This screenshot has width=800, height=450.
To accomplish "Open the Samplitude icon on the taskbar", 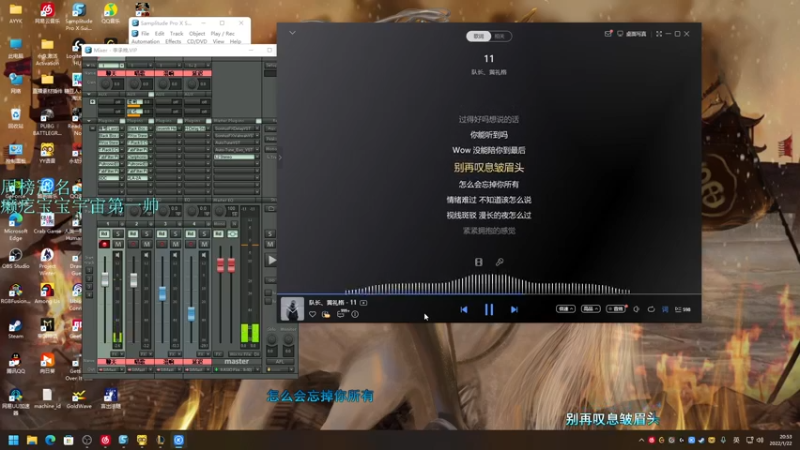I will tap(123, 440).
